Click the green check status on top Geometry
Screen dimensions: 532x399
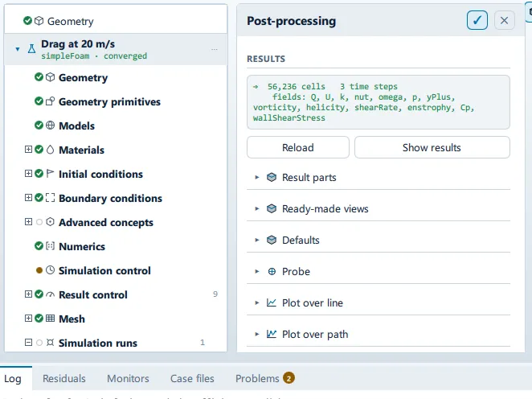[x=28, y=21]
